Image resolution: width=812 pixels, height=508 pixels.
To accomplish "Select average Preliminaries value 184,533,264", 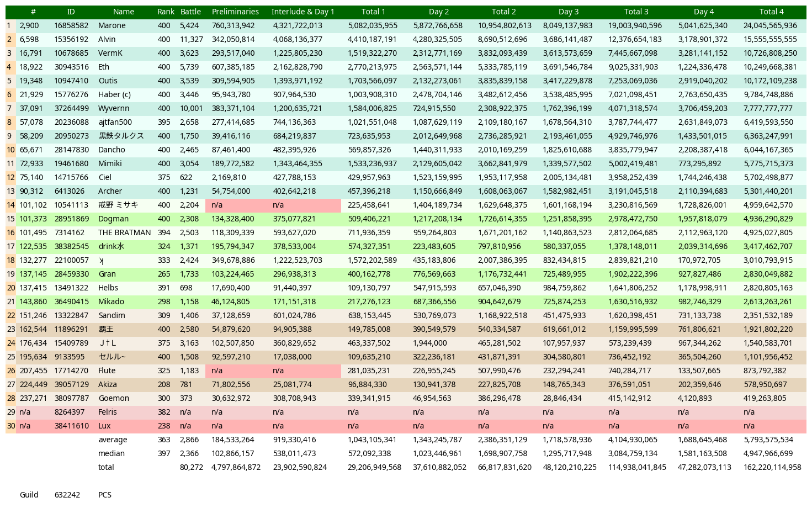I will pos(233,440).
